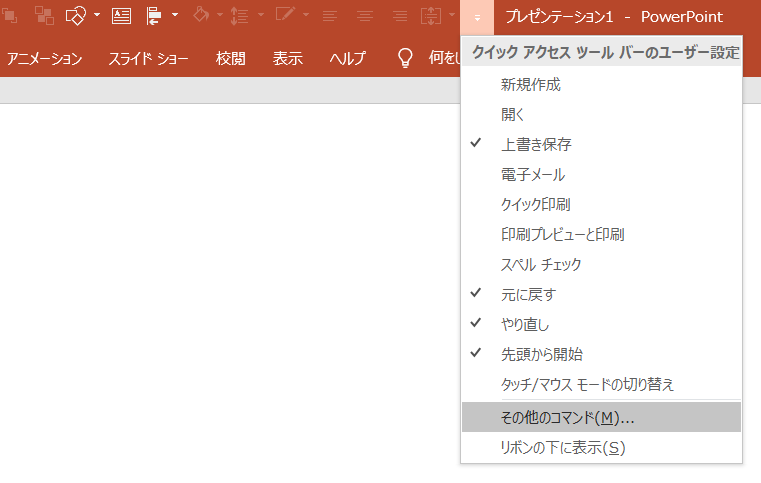761x483 pixels.
Task: Click the Align Text vertical icon
Action: click(x=431, y=16)
